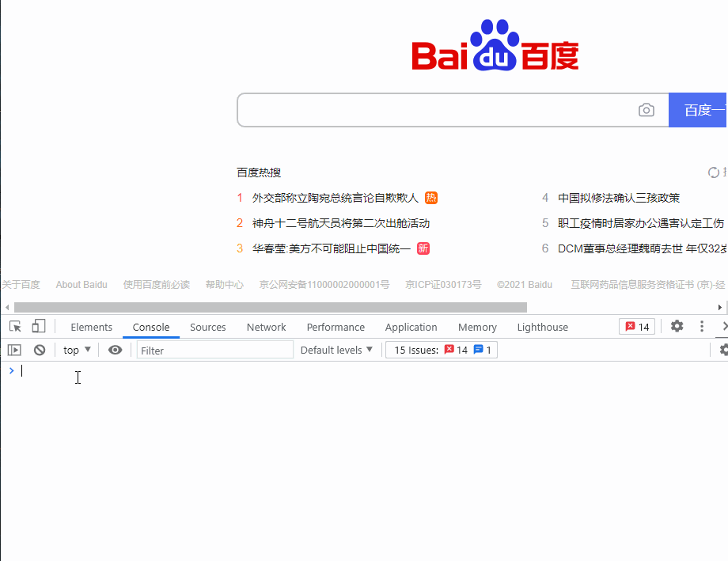Open 神舟十二号航天员将第二次出舱活动 link
This screenshot has width=728, height=561.
coord(341,223)
